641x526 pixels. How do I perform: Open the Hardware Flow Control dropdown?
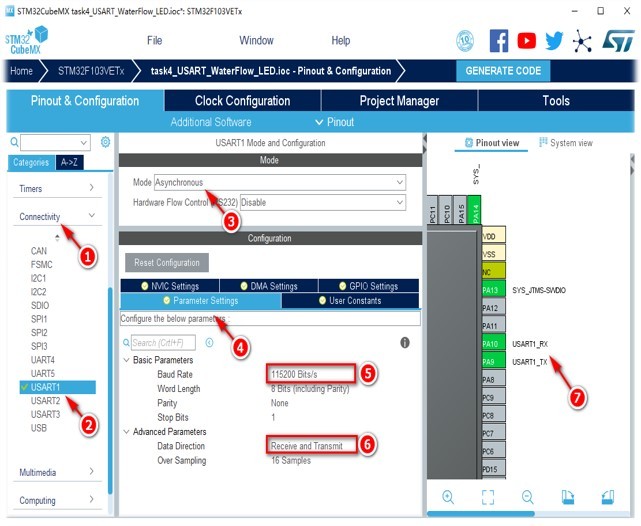coord(323,202)
